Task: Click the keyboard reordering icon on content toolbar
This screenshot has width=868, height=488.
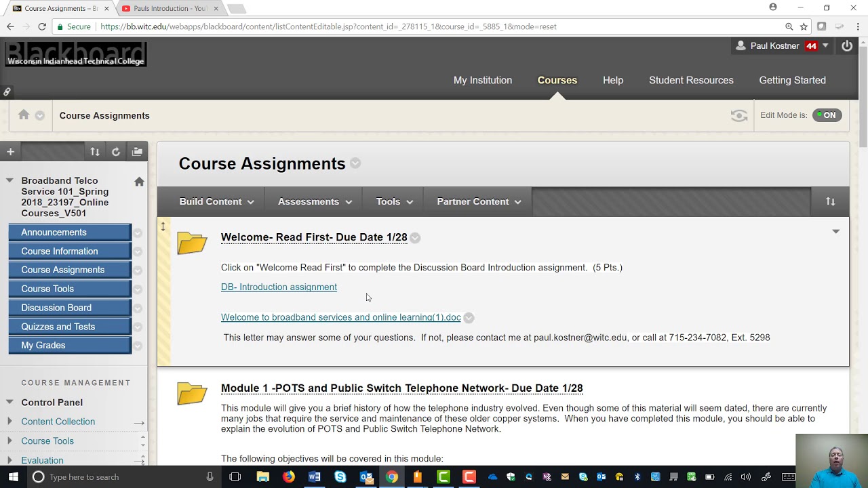Action: 830,201
